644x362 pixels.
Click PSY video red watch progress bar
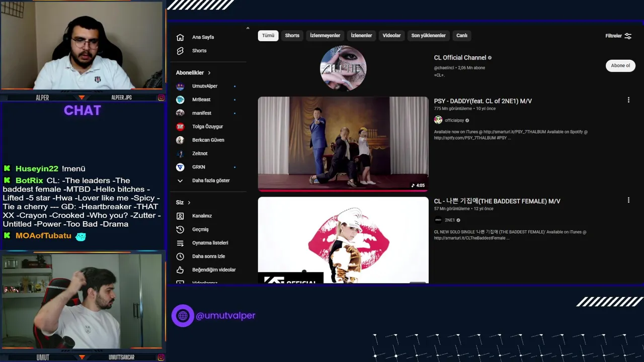343,191
